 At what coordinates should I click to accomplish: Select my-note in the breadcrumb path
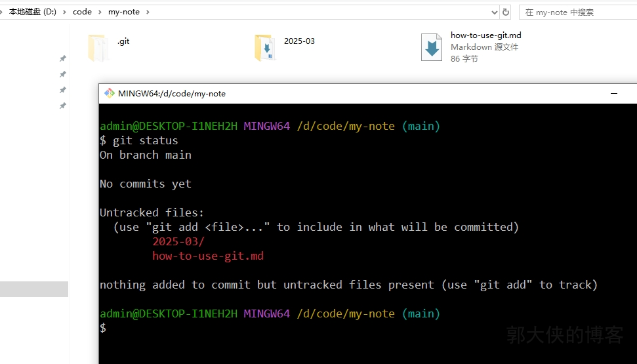click(x=124, y=12)
